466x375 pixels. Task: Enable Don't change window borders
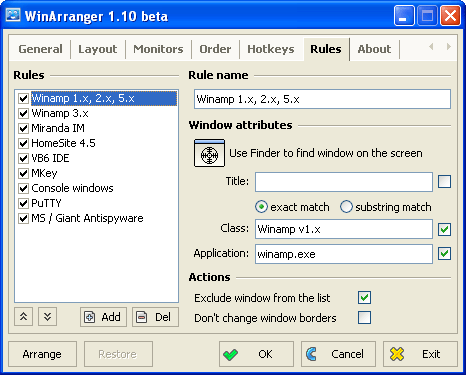pos(364,318)
